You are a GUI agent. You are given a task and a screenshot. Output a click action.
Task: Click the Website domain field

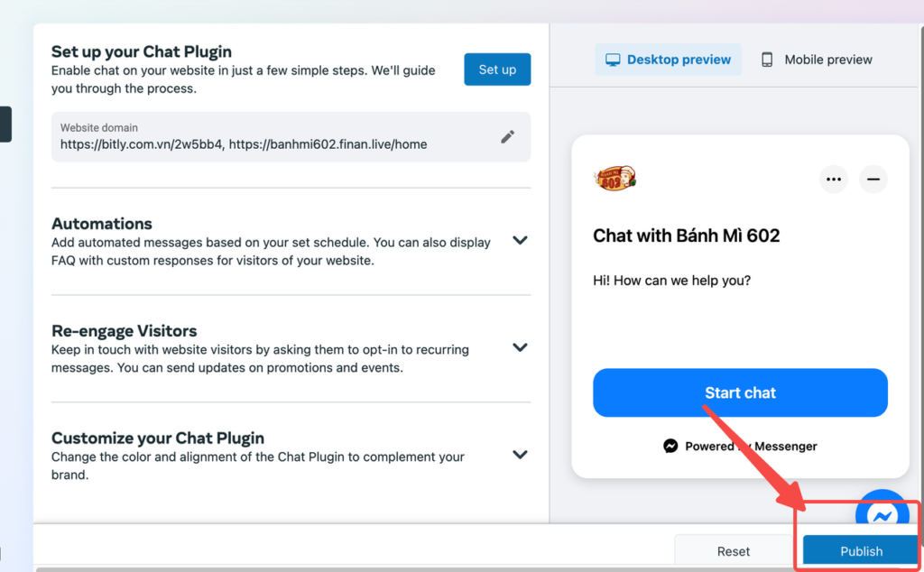pyautogui.click(x=291, y=136)
